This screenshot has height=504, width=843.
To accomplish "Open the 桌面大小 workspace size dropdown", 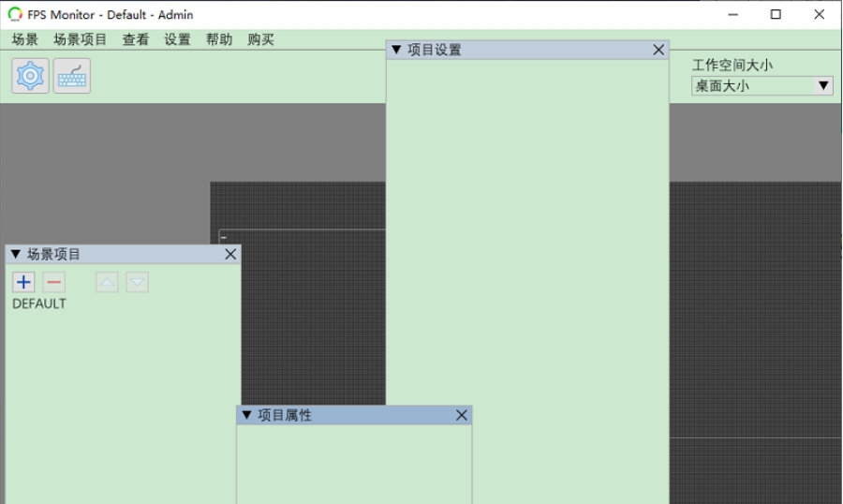I will click(762, 85).
